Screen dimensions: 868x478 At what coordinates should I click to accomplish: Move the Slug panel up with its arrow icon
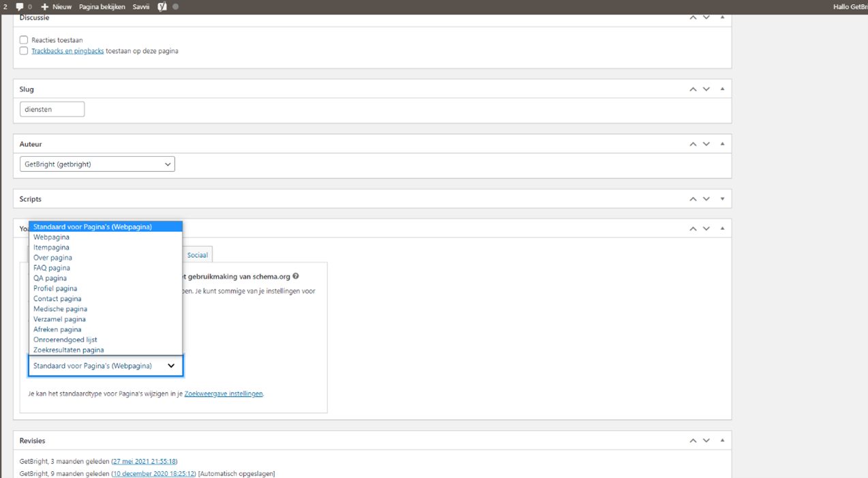pyautogui.click(x=693, y=89)
